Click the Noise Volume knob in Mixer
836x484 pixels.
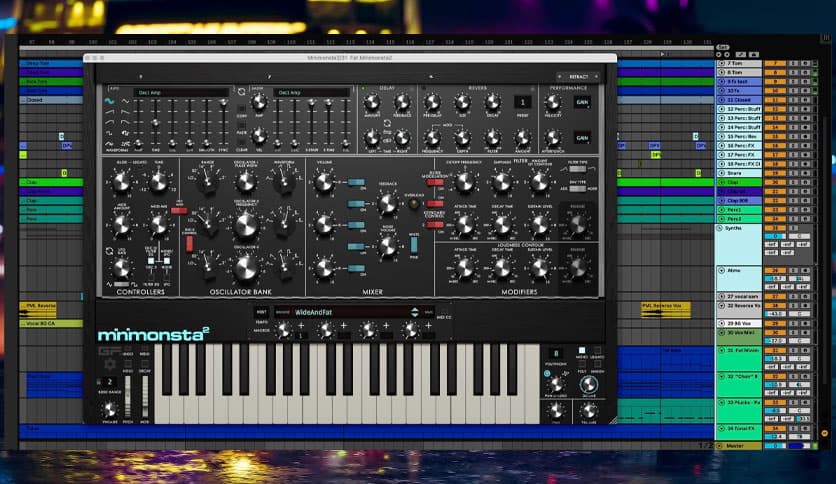click(x=388, y=246)
